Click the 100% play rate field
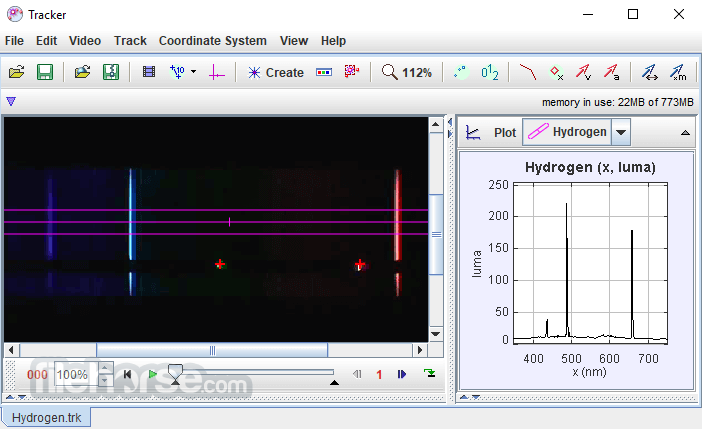 pos(76,374)
